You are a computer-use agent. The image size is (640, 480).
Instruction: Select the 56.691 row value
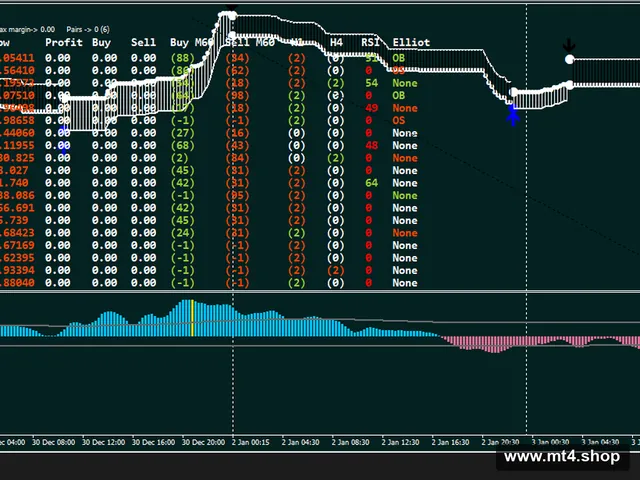coord(17,208)
